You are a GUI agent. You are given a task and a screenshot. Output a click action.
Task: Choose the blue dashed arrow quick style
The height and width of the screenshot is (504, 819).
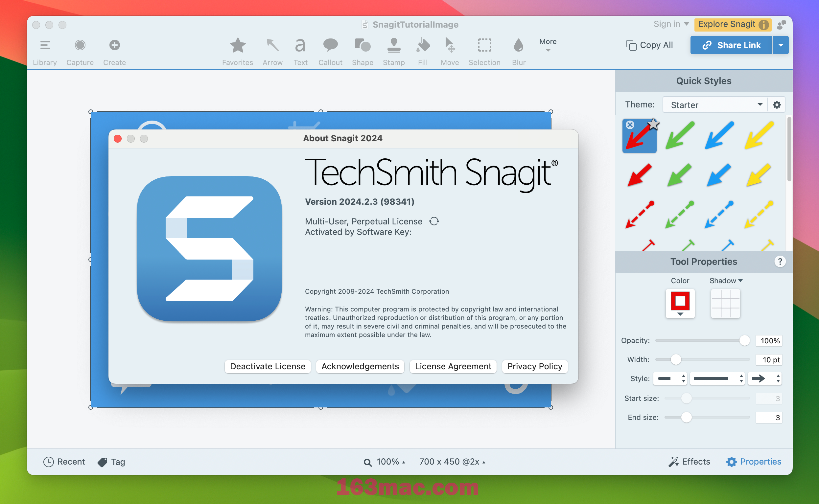point(719,214)
